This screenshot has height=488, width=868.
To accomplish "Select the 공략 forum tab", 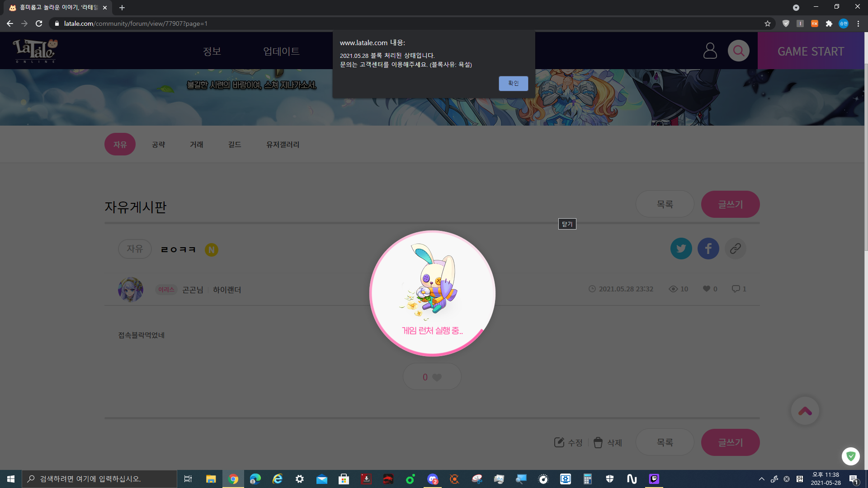I will (158, 144).
